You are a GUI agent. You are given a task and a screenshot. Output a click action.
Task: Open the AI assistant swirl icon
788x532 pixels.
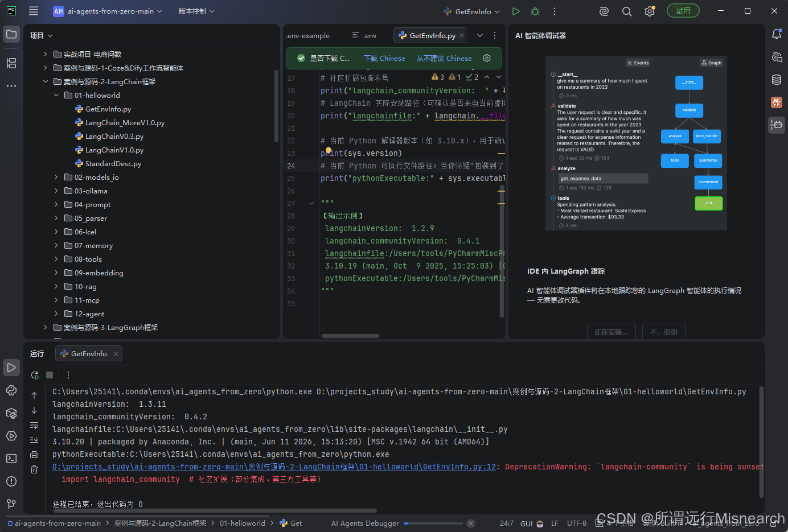pos(604,11)
